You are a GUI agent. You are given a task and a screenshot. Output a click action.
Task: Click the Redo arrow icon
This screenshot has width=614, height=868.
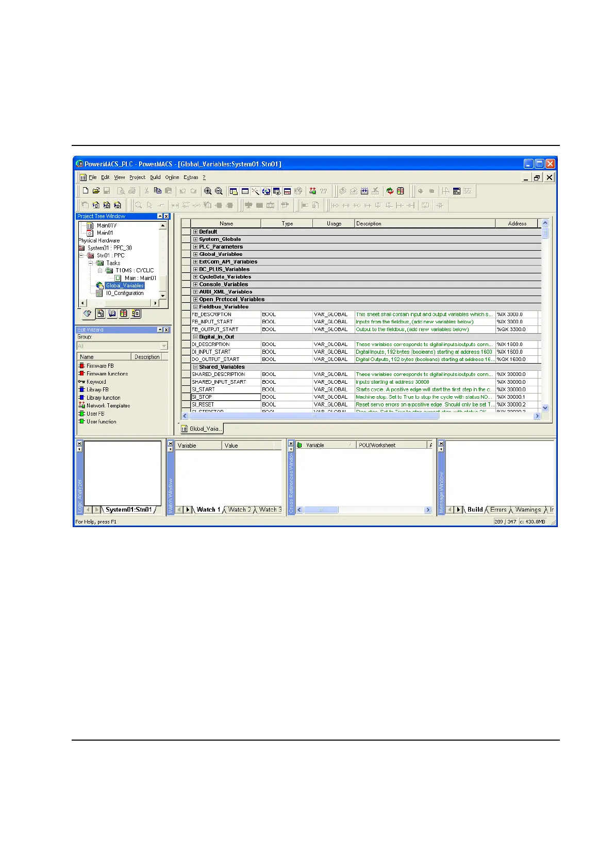[x=193, y=191]
